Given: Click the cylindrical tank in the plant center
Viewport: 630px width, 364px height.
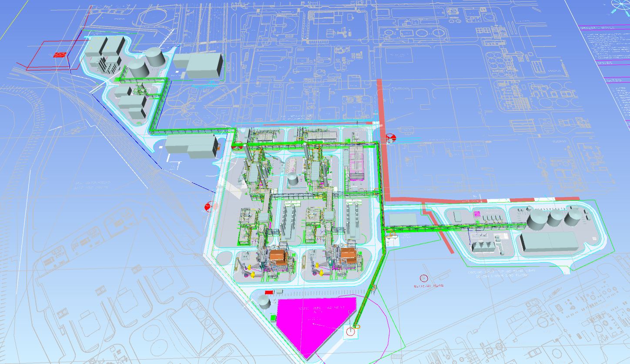Looking at the screenshot, I should (x=293, y=178).
